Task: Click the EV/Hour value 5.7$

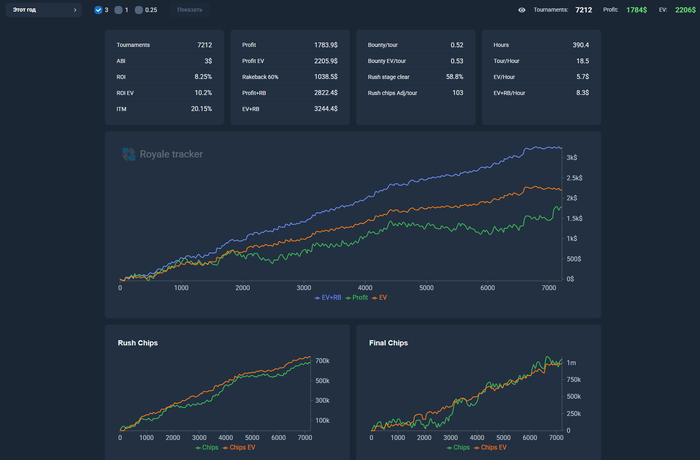Action: tap(583, 77)
